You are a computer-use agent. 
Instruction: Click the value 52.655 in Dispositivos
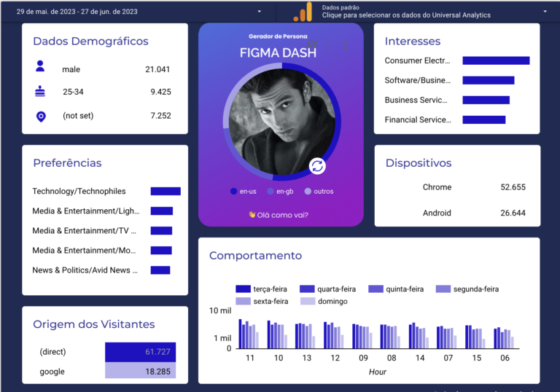pos(513,187)
